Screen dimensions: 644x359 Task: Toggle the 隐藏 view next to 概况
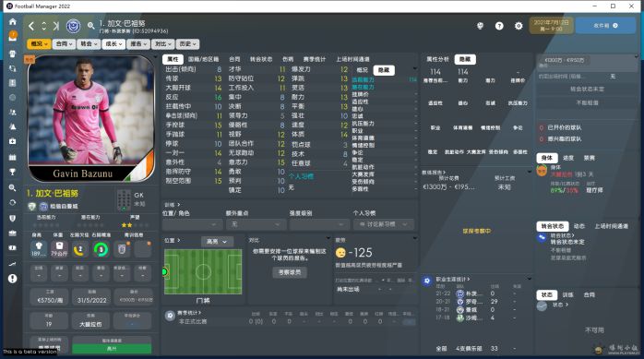pos(384,70)
